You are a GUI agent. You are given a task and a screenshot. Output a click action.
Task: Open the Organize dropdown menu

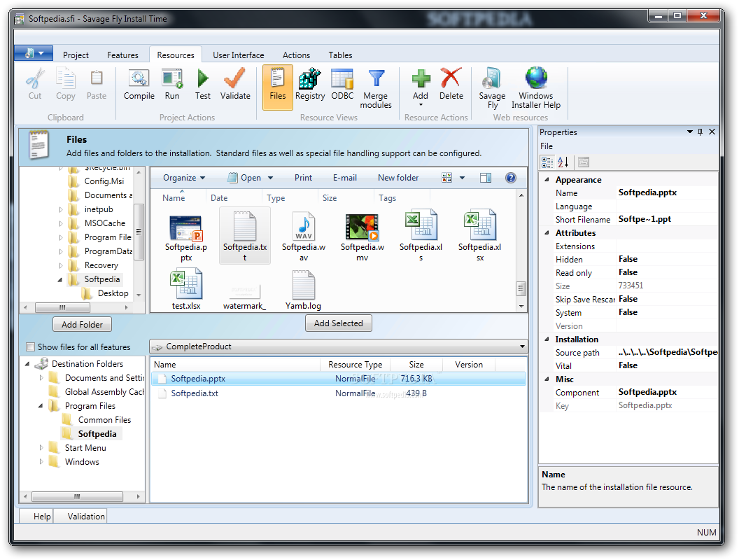(x=184, y=178)
